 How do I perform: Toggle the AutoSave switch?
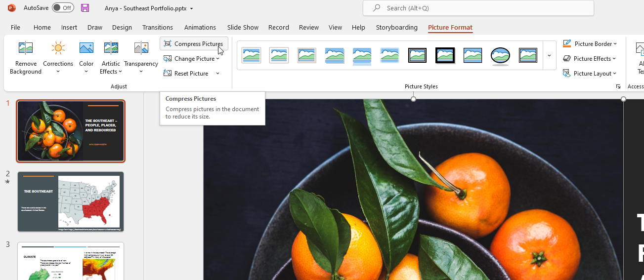(63, 8)
